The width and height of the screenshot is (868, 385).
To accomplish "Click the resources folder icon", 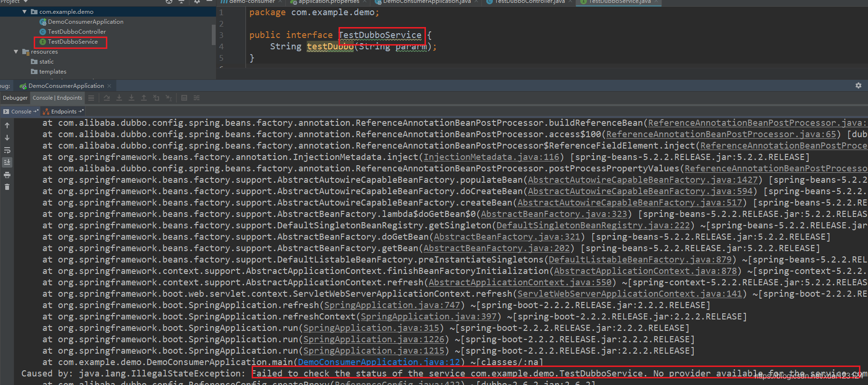I will tap(26, 52).
